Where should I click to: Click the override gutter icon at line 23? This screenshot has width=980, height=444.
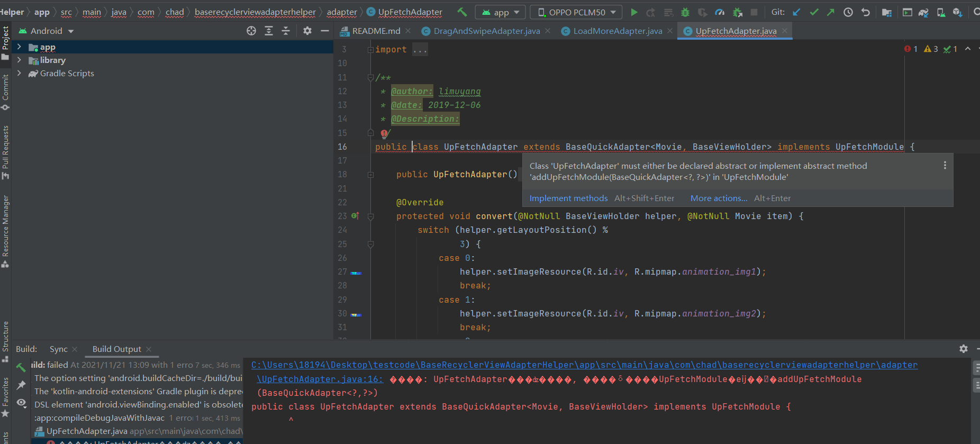[355, 216]
